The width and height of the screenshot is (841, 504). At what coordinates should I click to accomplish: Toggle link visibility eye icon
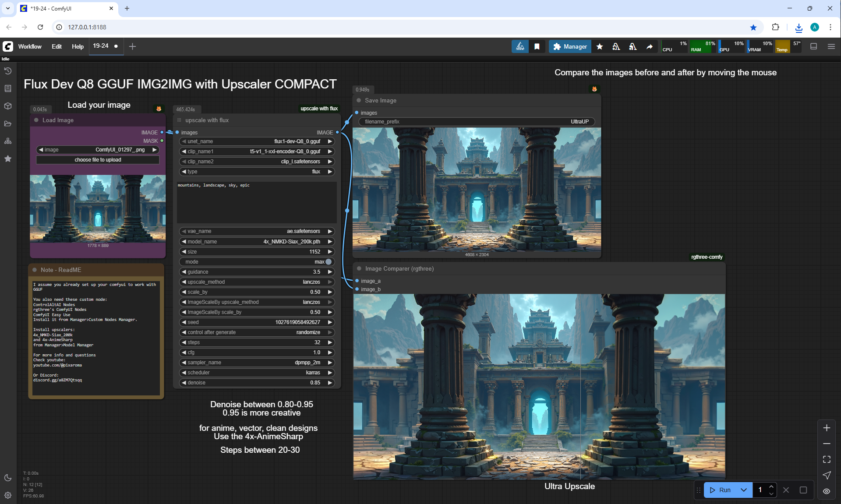point(827,491)
